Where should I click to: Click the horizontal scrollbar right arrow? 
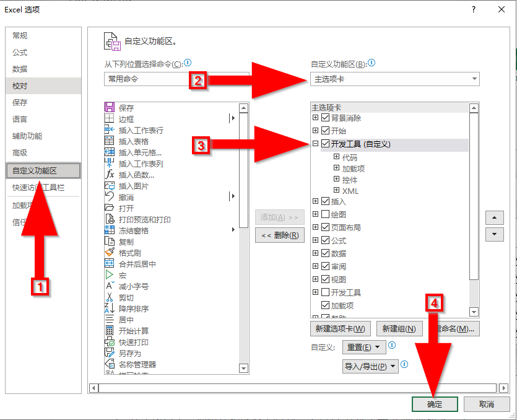click(503, 388)
